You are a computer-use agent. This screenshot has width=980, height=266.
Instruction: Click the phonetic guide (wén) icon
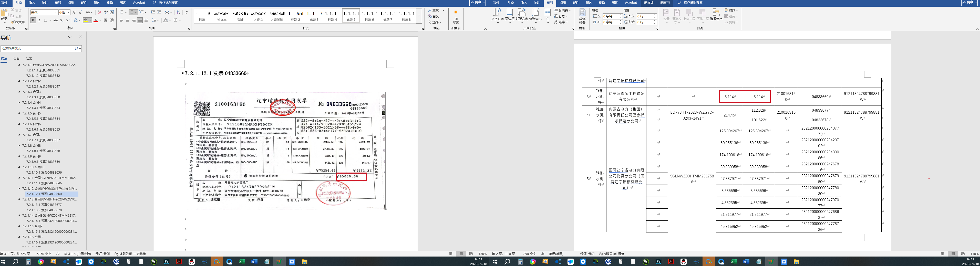pos(105,13)
